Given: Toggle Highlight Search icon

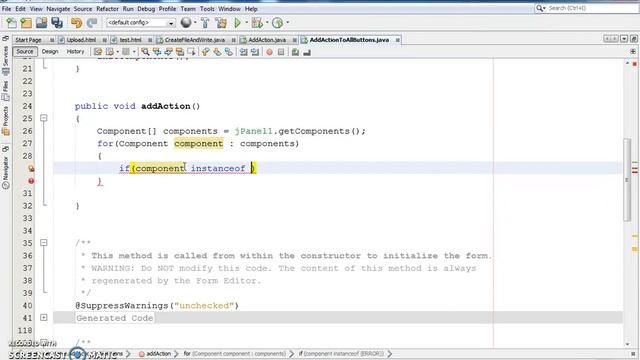Looking at the screenshot, I should click(180, 52).
